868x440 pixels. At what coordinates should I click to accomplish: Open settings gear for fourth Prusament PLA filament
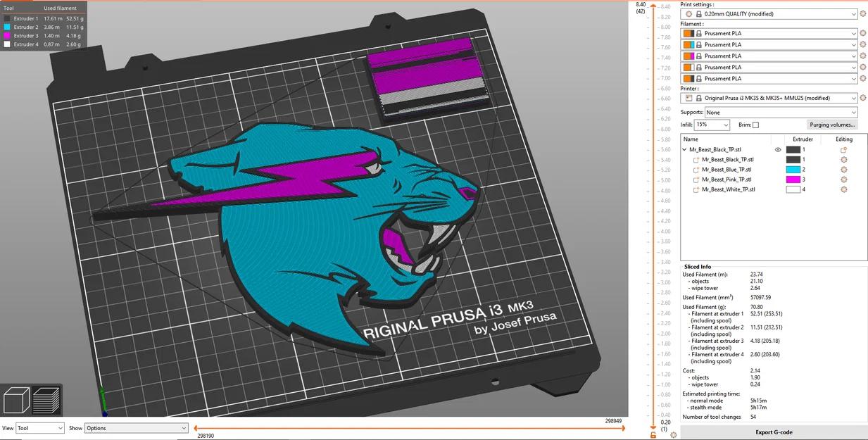tap(863, 67)
